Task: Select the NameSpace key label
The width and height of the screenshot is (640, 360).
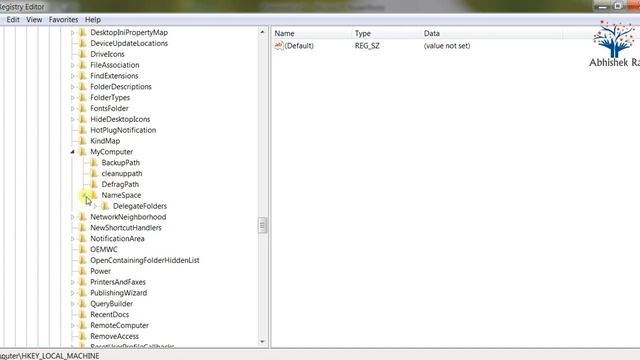Action: pyautogui.click(x=121, y=195)
